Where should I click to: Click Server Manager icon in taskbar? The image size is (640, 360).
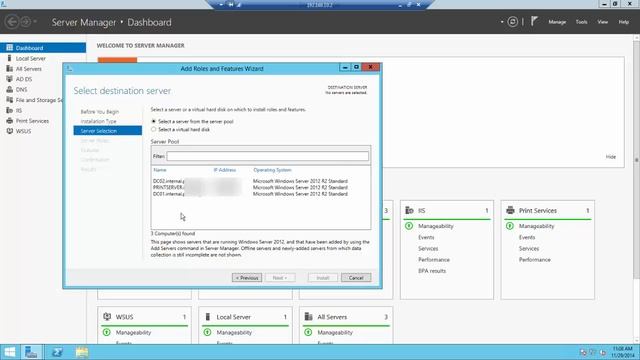point(31,352)
